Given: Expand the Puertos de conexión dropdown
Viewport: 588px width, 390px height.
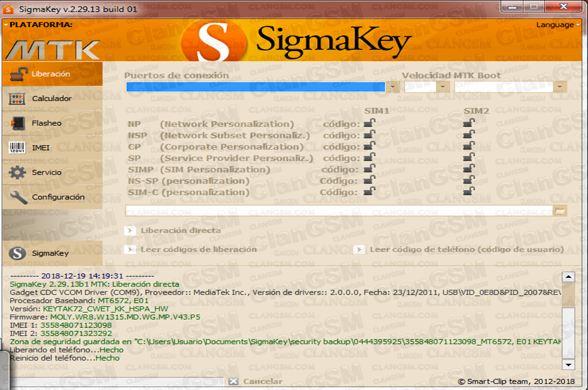Looking at the screenshot, I should 392,87.
